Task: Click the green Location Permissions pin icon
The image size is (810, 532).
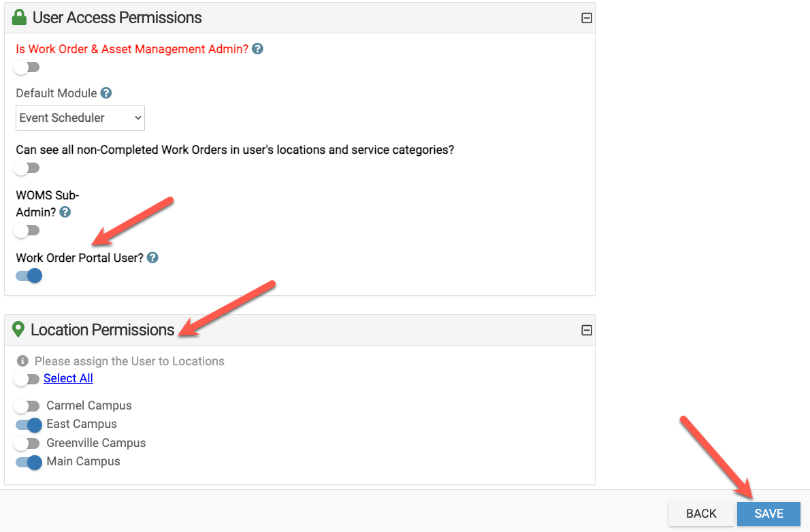Action: 19,330
